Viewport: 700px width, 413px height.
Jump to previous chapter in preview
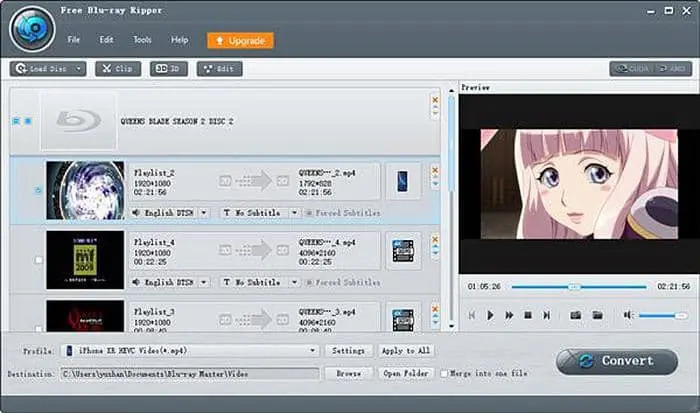(x=472, y=315)
